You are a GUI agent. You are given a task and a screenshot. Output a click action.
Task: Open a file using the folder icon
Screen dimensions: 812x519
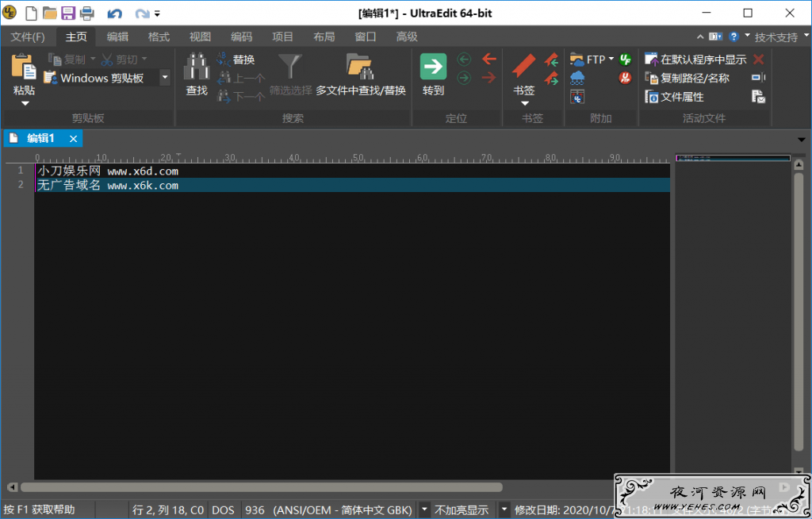[50, 13]
